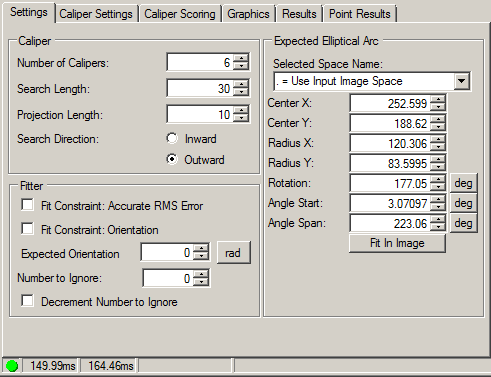Viewport: 491px width, 377px height.
Task: Decrease Projection Length with down arrow
Action: pos(241,118)
